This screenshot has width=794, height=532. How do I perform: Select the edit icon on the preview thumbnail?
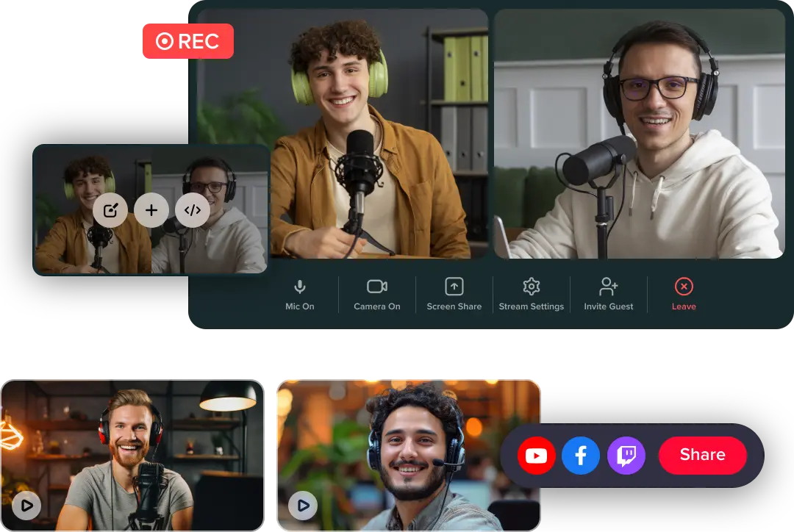(110, 210)
